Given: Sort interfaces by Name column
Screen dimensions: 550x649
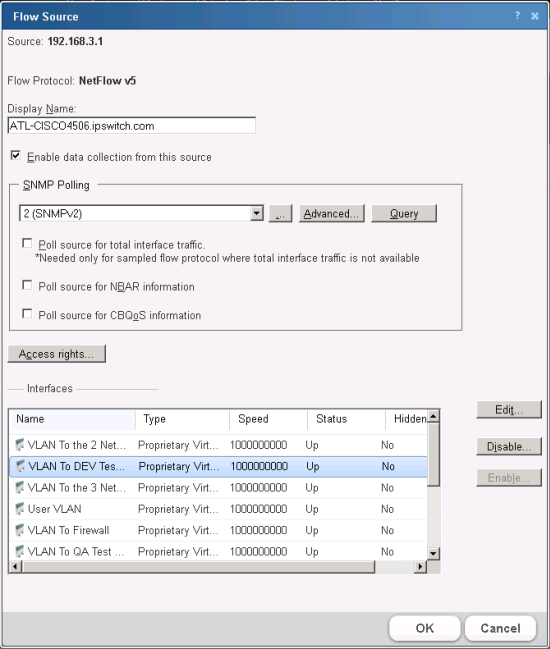Looking at the screenshot, I should coord(72,419).
